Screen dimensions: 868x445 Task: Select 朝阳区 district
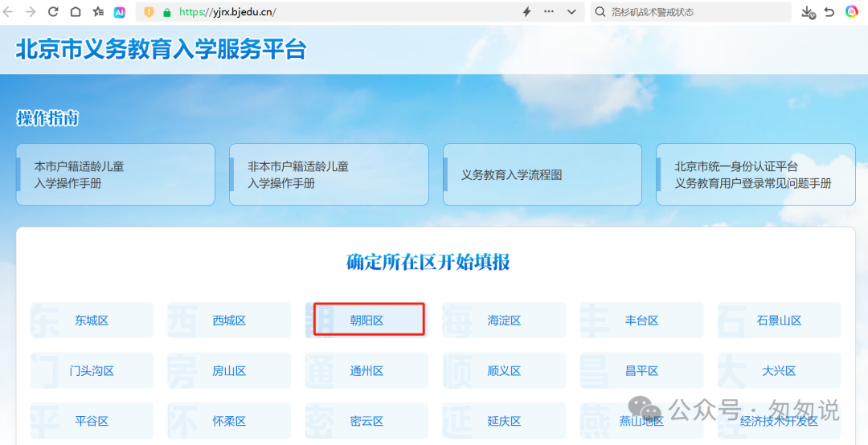pos(366,320)
